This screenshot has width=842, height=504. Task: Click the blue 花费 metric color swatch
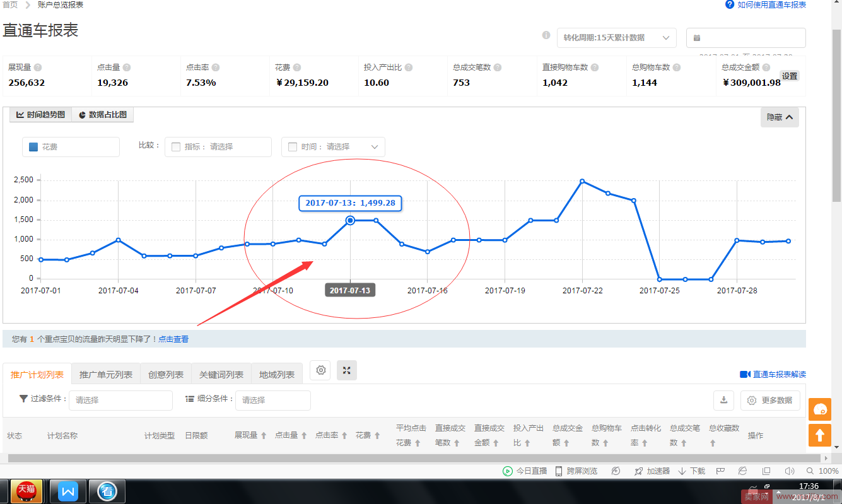click(x=33, y=147)
